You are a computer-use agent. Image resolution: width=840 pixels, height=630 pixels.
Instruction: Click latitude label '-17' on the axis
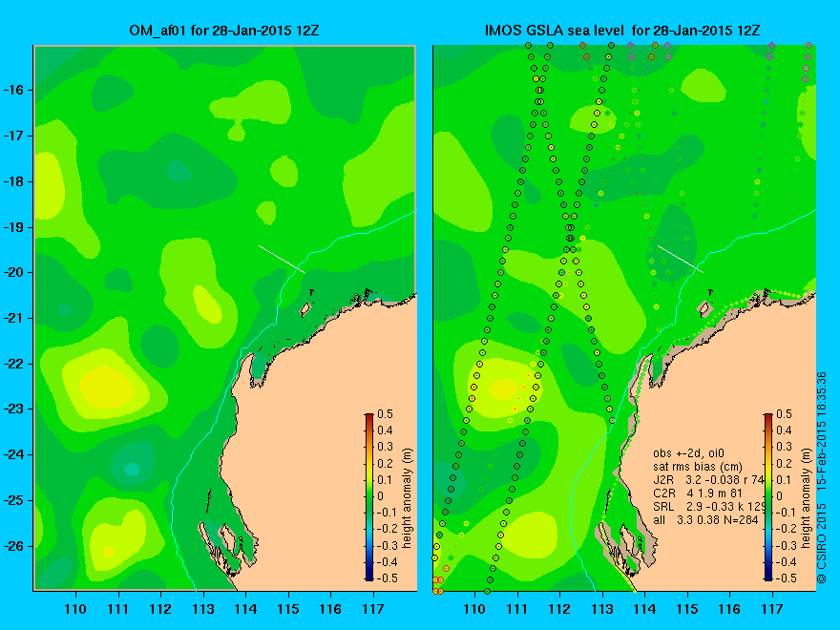coord(12,136)
